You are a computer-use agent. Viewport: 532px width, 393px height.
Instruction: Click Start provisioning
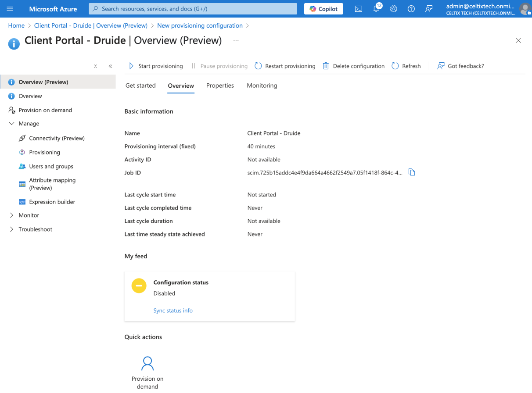tap(156, 66)
